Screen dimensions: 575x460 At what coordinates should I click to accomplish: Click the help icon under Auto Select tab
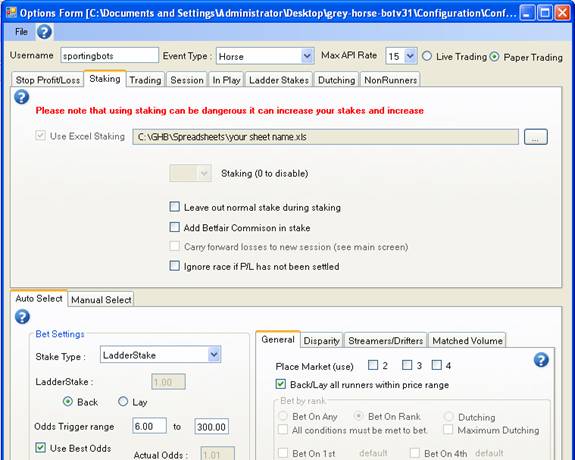tap(22, 317)
